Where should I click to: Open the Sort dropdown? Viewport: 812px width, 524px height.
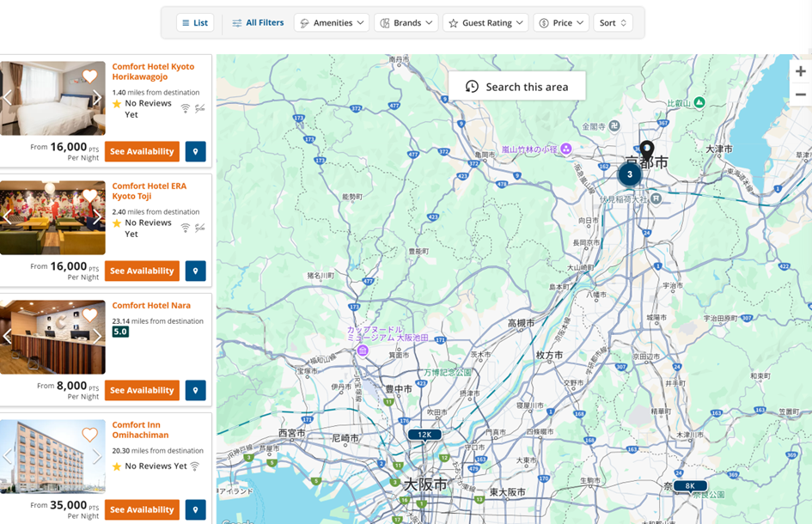[614, 23]
